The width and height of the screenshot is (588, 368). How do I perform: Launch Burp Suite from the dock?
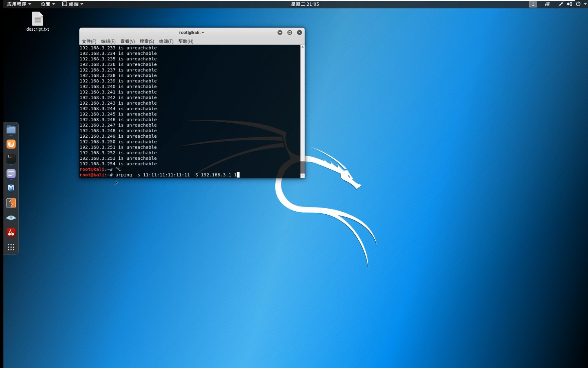coord(11,203)
